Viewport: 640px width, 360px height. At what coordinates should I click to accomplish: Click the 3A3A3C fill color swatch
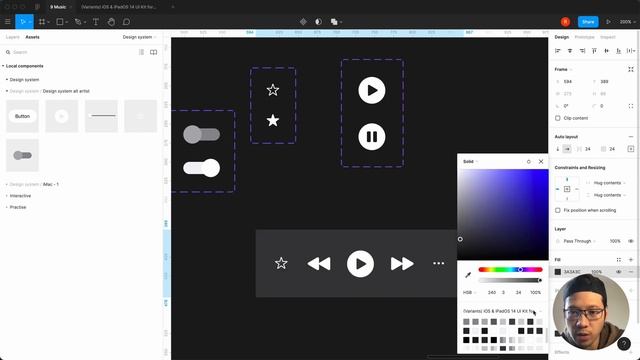[558, 272]
